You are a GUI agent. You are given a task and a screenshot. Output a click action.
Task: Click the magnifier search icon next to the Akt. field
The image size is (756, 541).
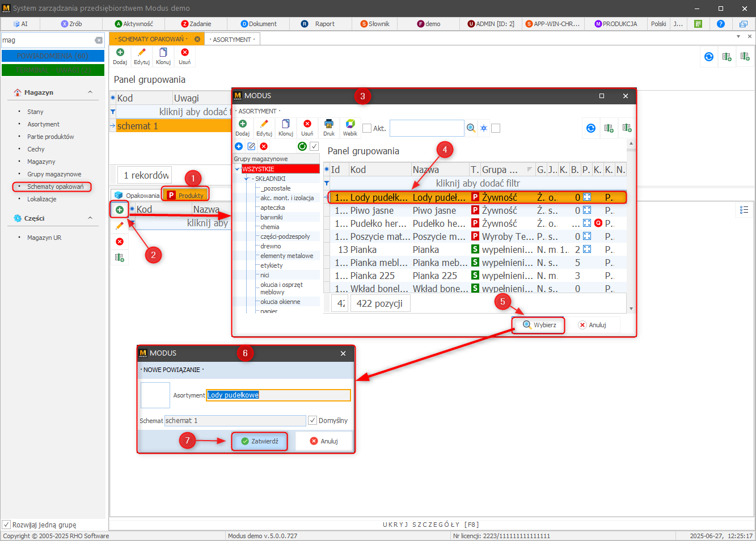click(471, 128)
